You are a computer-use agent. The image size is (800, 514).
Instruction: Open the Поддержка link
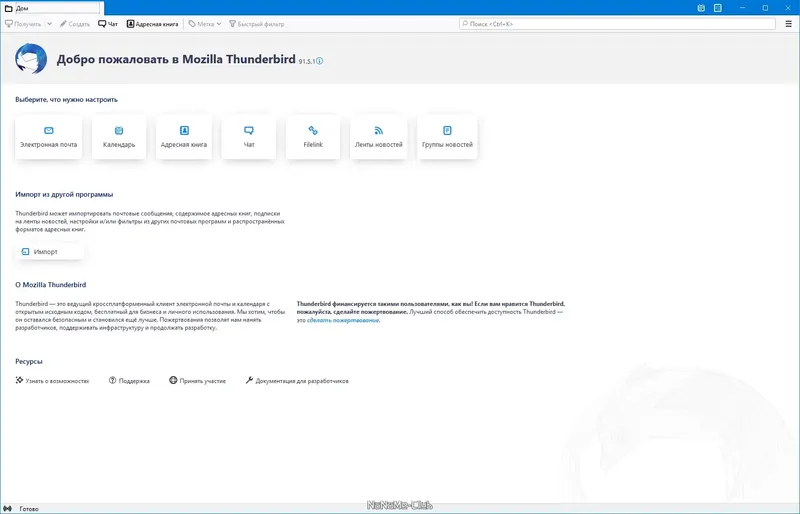tap(129, 381)
